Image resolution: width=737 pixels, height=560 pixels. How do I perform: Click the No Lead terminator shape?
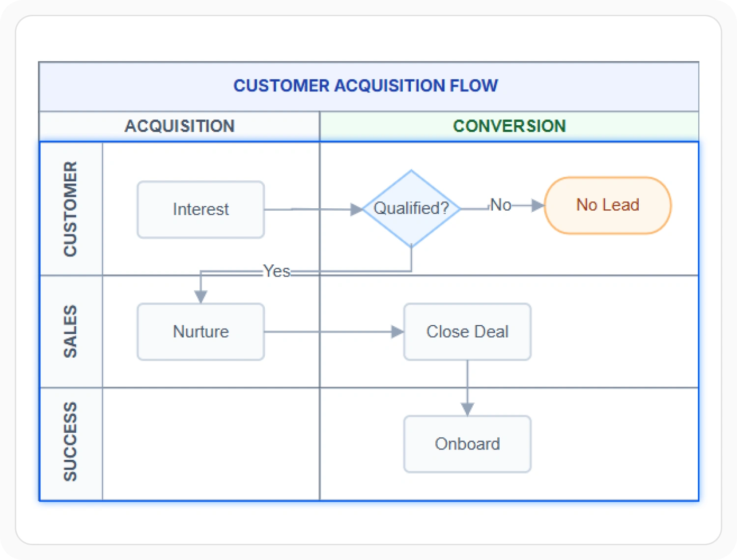(x=608, y=205)
